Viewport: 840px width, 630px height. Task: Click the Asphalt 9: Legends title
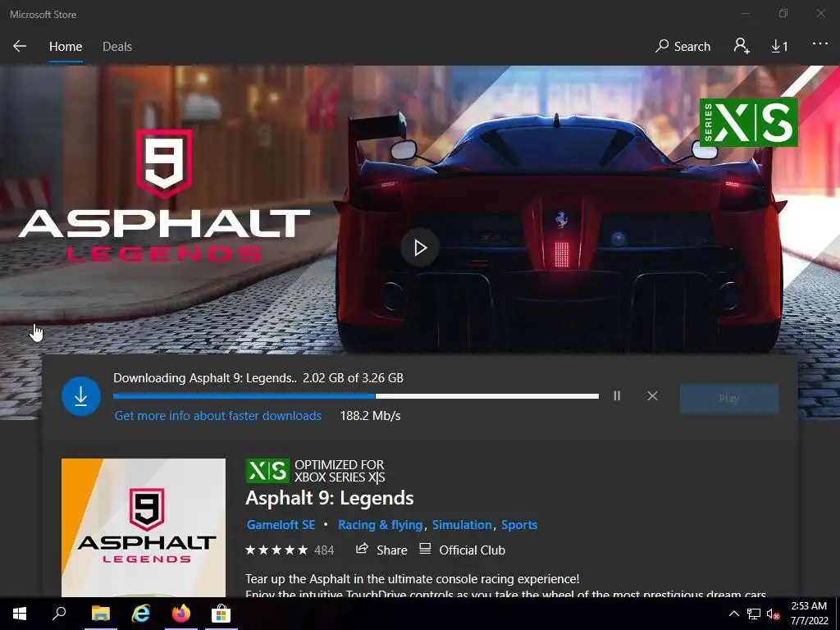click(330, 498)
